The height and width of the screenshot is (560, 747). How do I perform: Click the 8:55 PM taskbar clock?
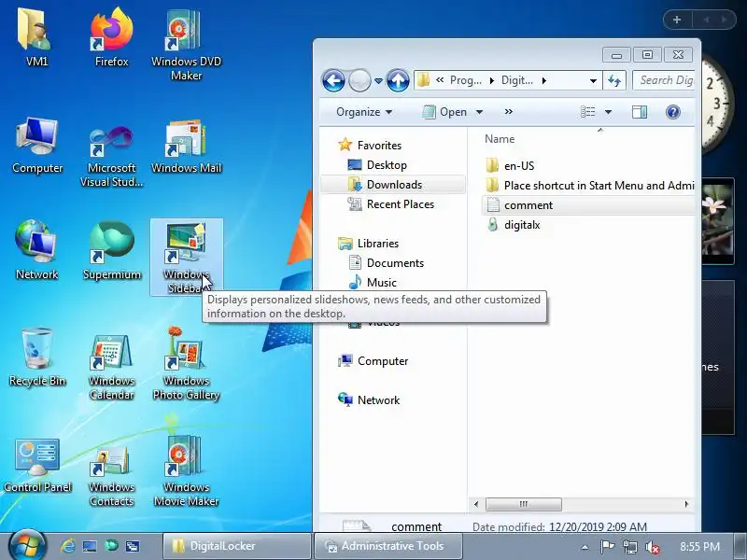point(699,546)
